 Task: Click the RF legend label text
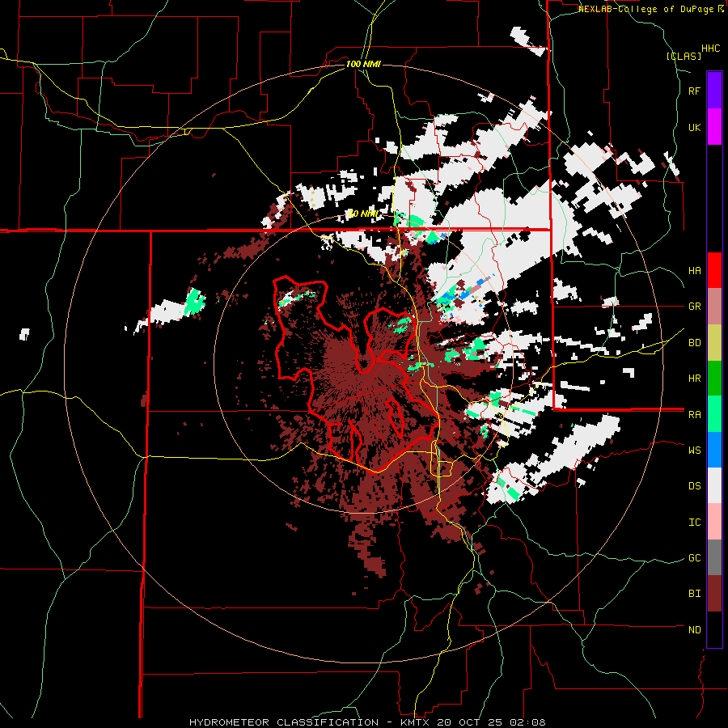(695, 91)
